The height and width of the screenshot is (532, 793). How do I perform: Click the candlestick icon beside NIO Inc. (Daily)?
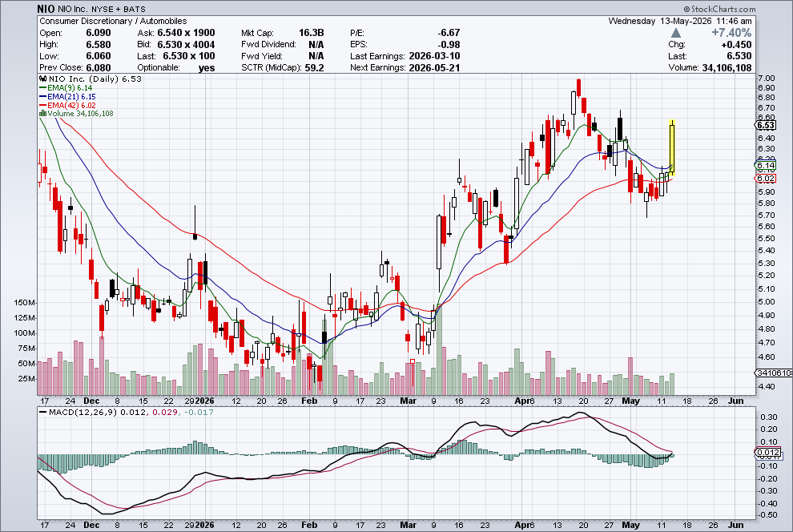[x=43, y=79]
